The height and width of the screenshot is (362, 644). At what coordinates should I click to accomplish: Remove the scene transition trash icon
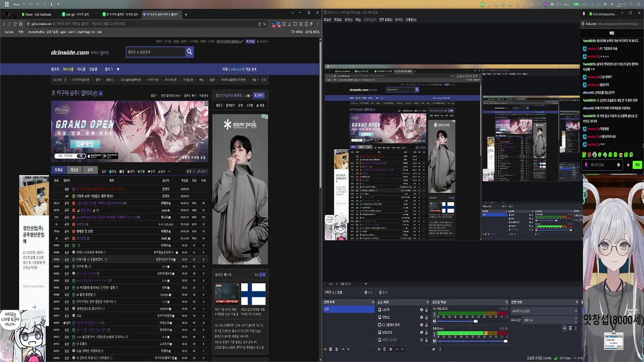coord(570,328)
